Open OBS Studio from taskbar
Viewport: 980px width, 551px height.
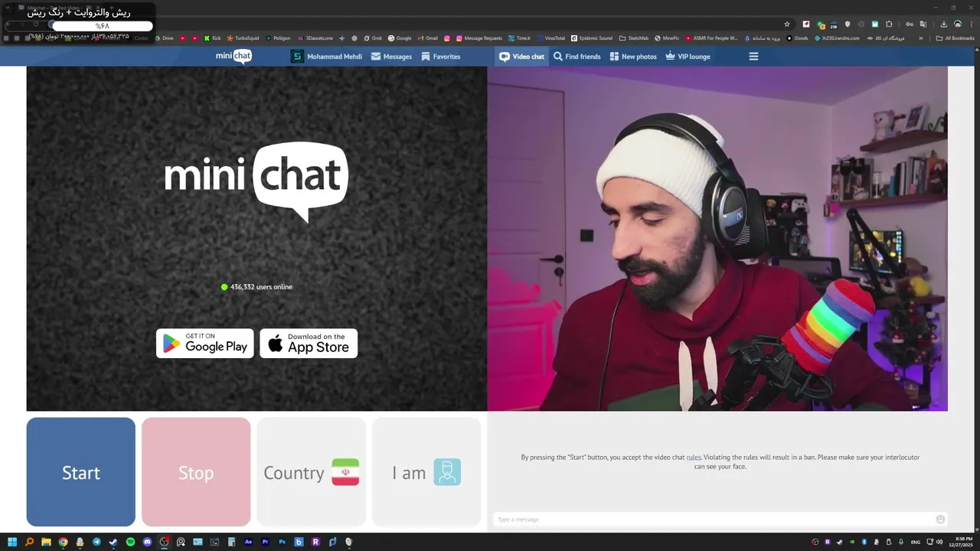(x=164, y=542)
